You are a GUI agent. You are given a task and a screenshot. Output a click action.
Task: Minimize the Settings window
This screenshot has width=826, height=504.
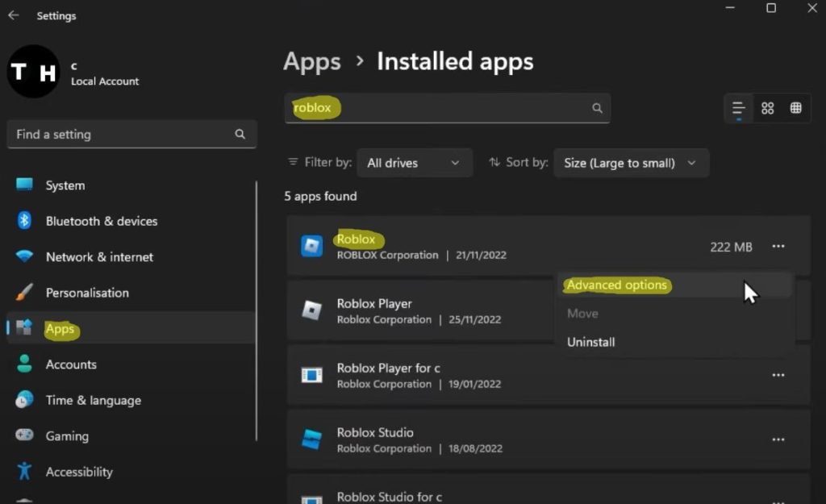pos(730,8)
